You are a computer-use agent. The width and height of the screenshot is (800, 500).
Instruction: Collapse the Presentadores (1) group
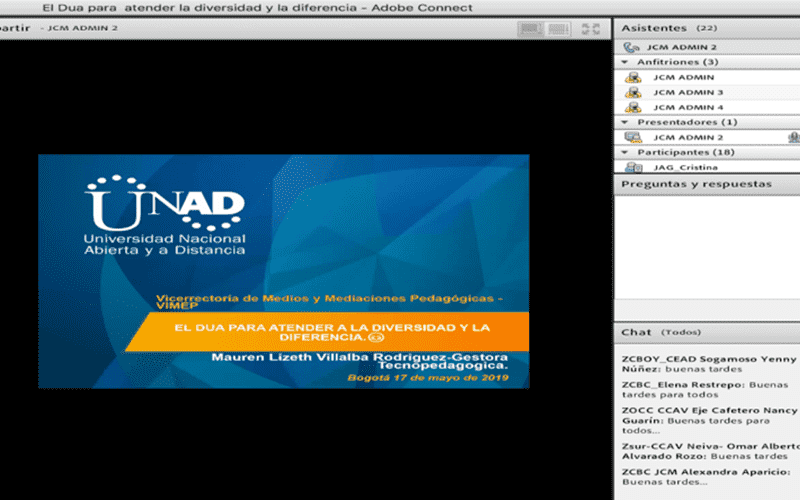[x=624, y=122]
